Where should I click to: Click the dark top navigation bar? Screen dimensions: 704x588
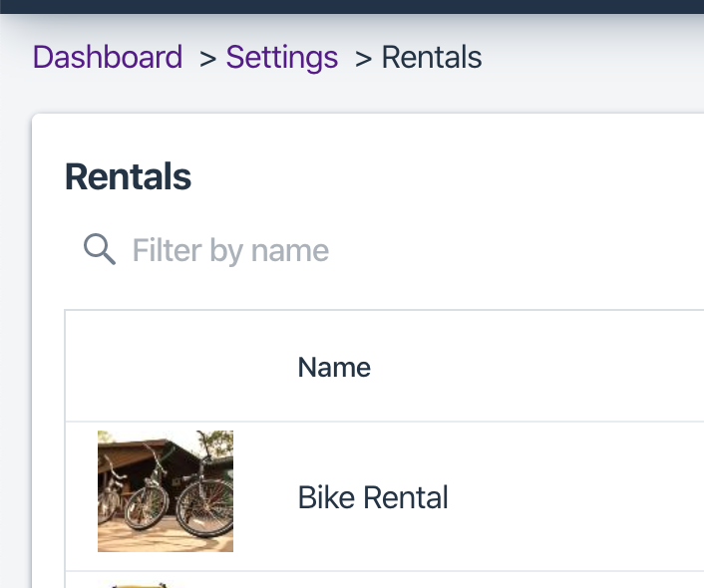pyautogui.click(x=352, y=6)
